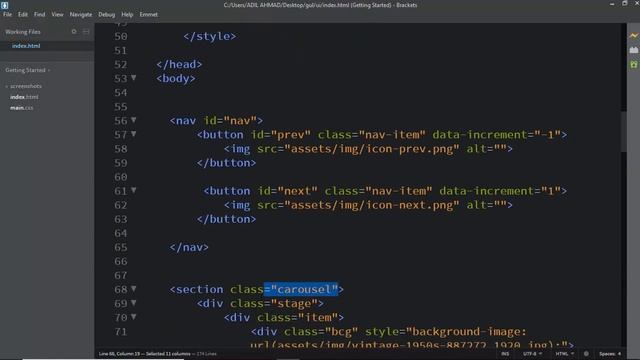Open index.html in project tree

24,97
